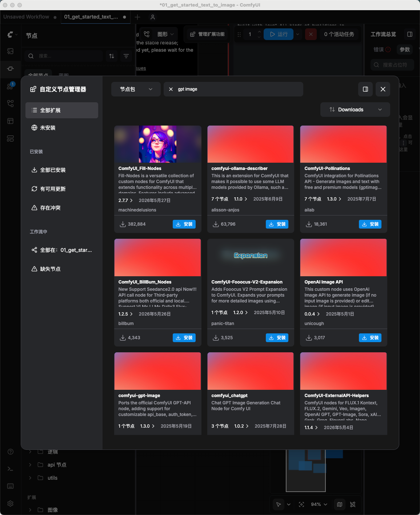The height and width of the screenshot is (515, 420).
Task: Click the fit view icon
Action: (301, 504)
